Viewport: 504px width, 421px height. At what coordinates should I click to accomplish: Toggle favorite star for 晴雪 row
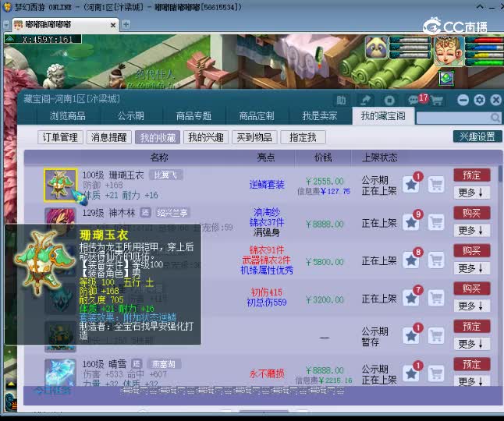(411, 373)
